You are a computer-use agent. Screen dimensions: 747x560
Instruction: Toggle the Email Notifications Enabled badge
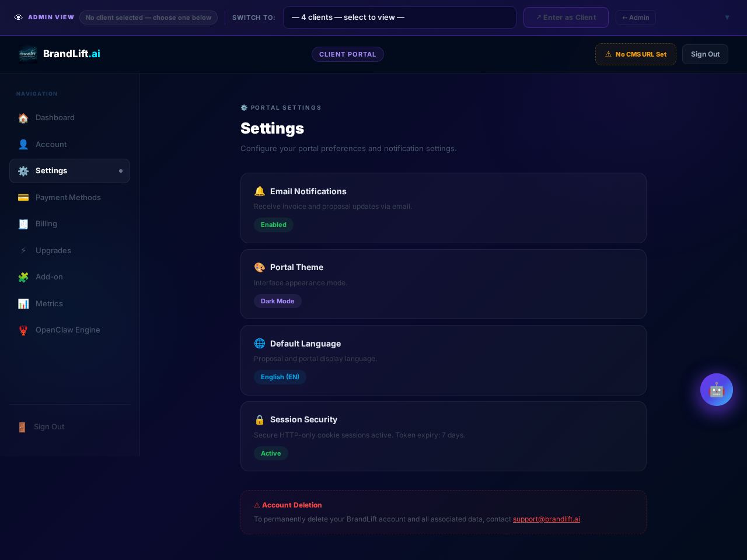tap(273, 225)
